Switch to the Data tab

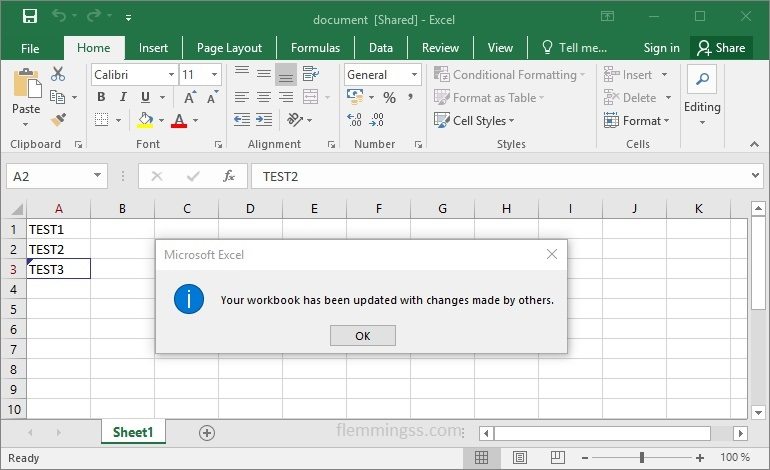(381, 48)
